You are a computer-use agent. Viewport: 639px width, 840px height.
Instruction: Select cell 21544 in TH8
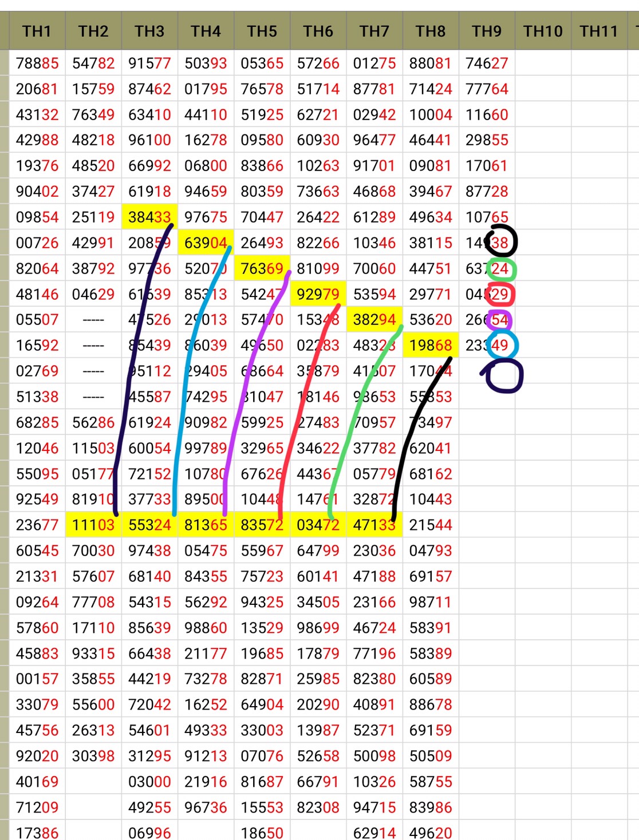click(430, 525)
